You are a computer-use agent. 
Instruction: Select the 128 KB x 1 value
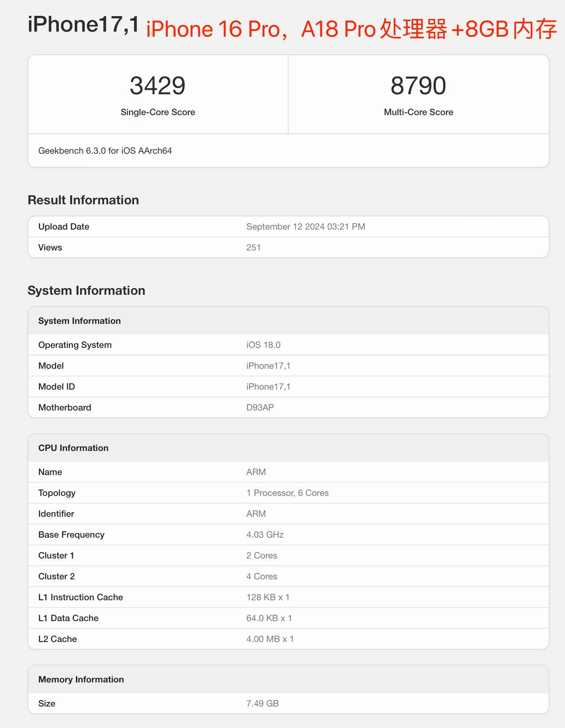(x=268, y=597)
